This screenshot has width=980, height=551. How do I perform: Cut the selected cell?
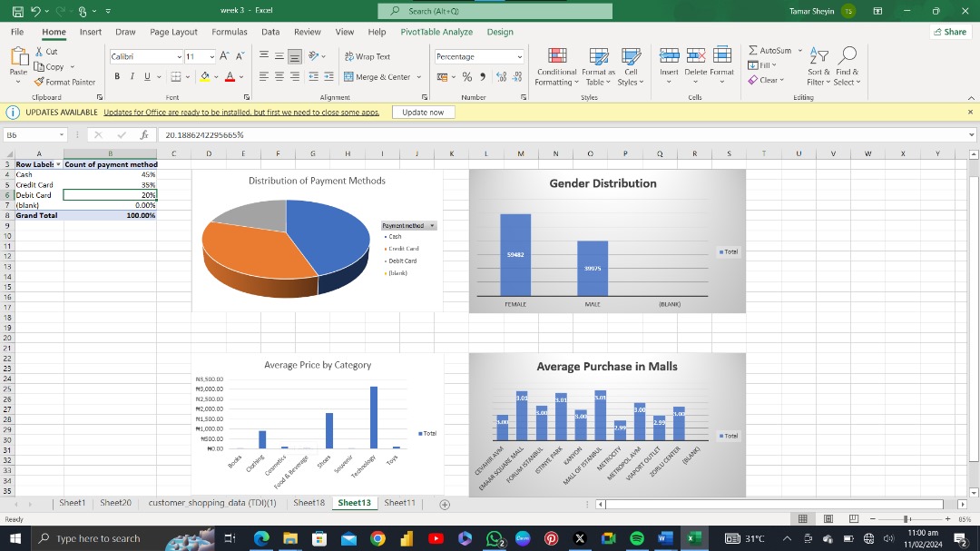tap(46, 52)
